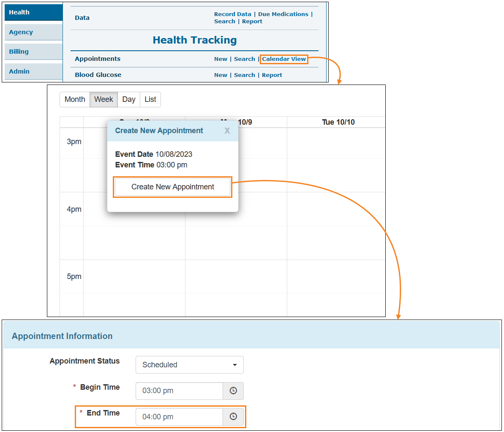Open Due Medications link
Viewport: 504px width, 432px height.
(x=283, y=14)
